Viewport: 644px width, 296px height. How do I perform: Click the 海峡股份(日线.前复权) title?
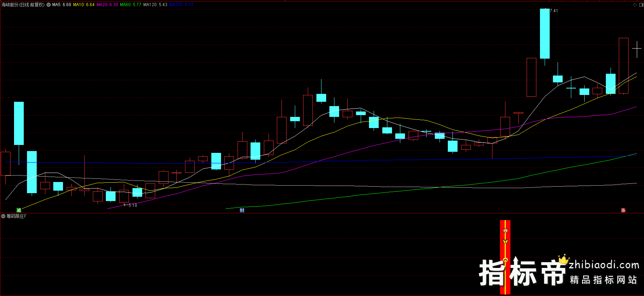[23, 5]
